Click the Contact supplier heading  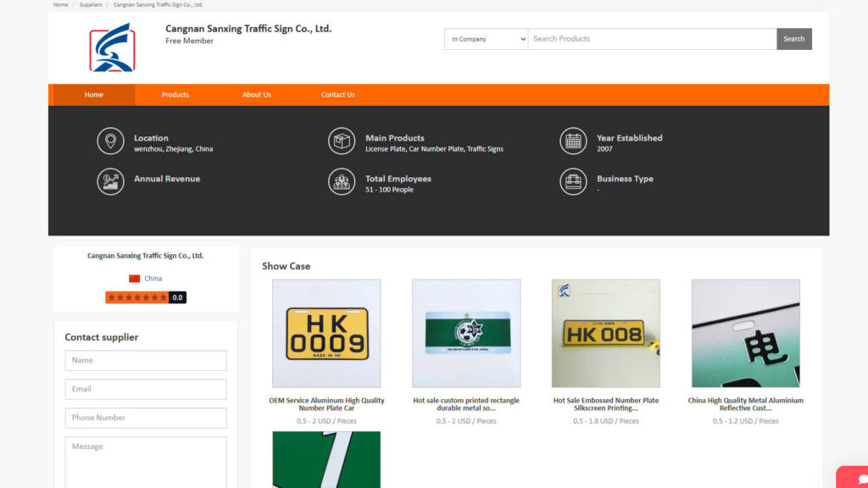coord(102,337)
